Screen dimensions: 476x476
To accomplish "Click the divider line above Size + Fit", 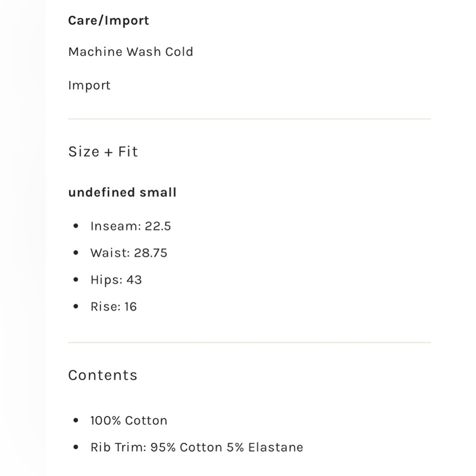I will click(249, 119).
